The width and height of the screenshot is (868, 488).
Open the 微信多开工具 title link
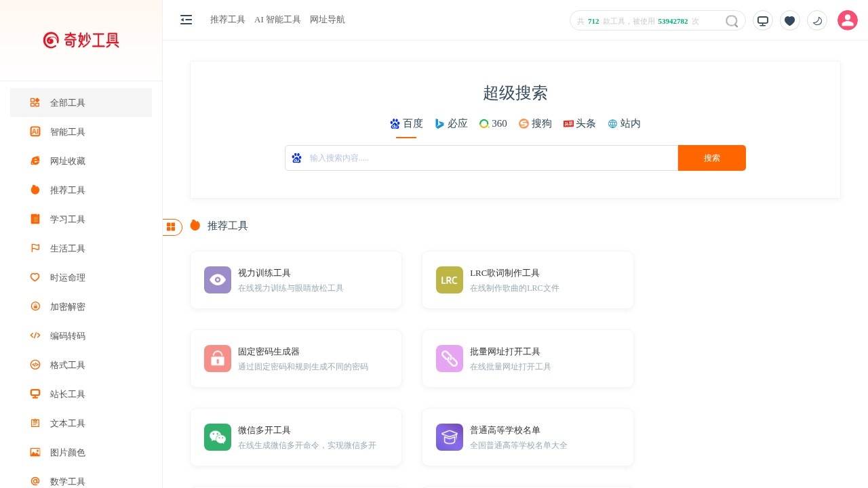coord(264,430)
